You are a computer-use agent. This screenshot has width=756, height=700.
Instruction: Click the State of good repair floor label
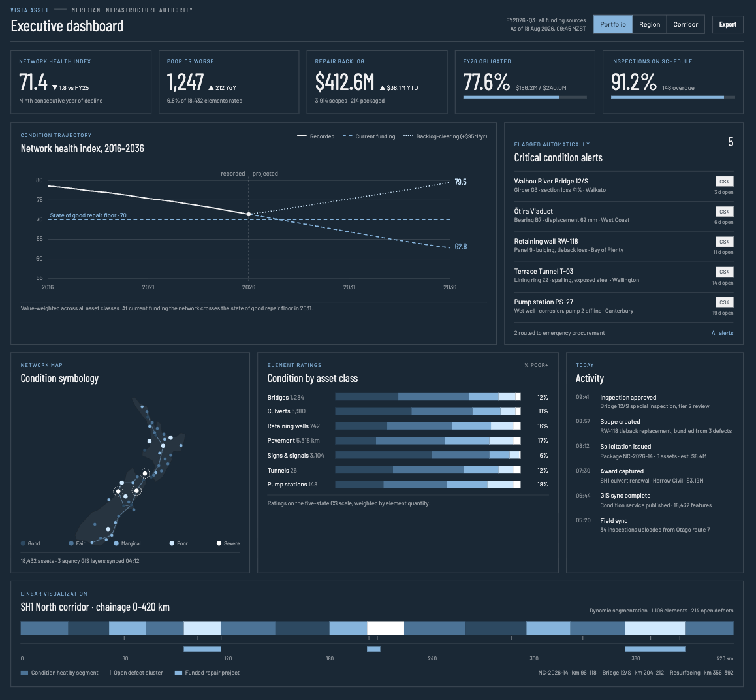[x=87, y=215]
